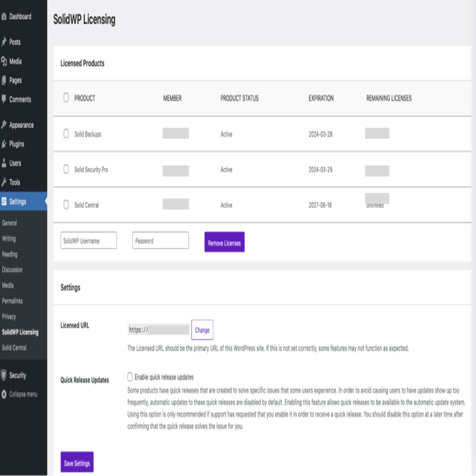Focus the Password field
This screenshot has height=476, width=476.
pos(160,240)
